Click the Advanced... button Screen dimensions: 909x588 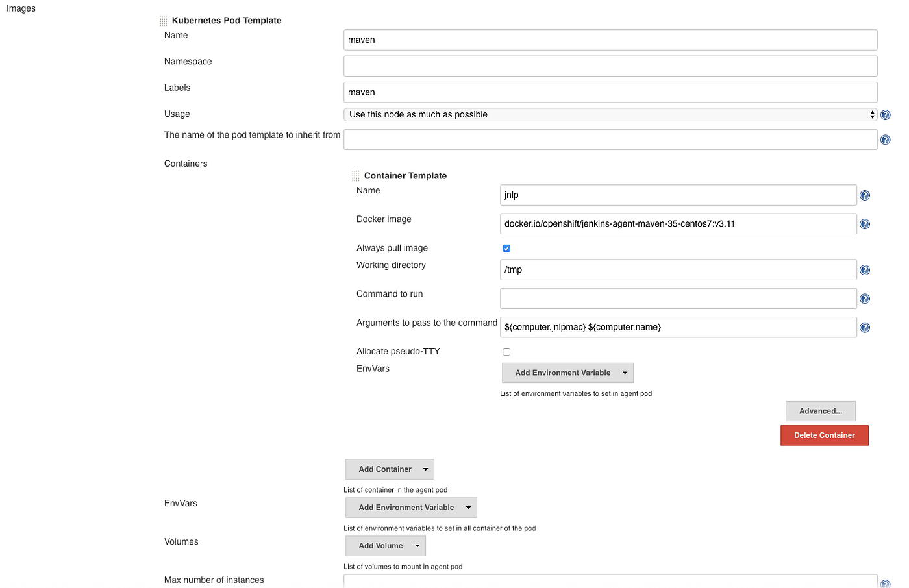click(820, 411)
